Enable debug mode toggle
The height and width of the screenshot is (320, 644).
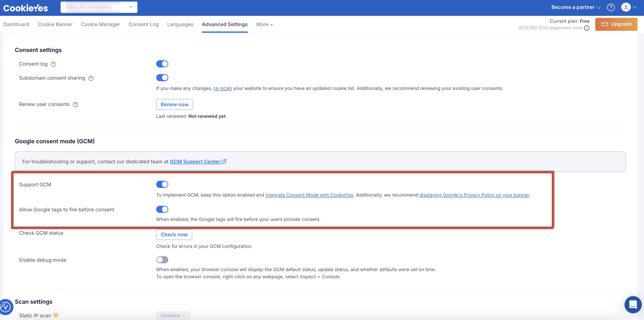coord(162,260)
